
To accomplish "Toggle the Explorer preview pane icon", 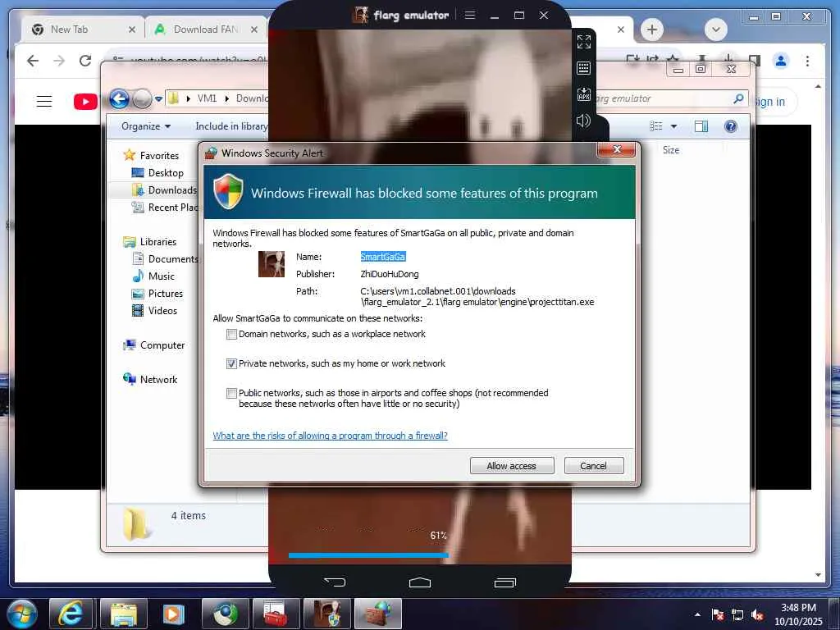I will tap(701, 126).
